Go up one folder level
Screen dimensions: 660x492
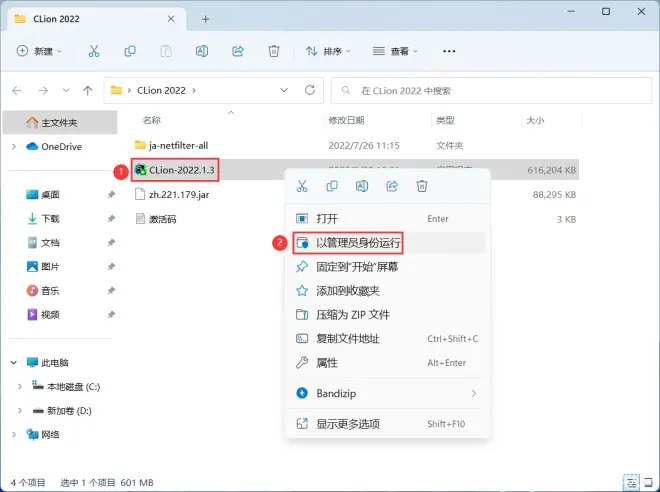[x=88, y=90]
